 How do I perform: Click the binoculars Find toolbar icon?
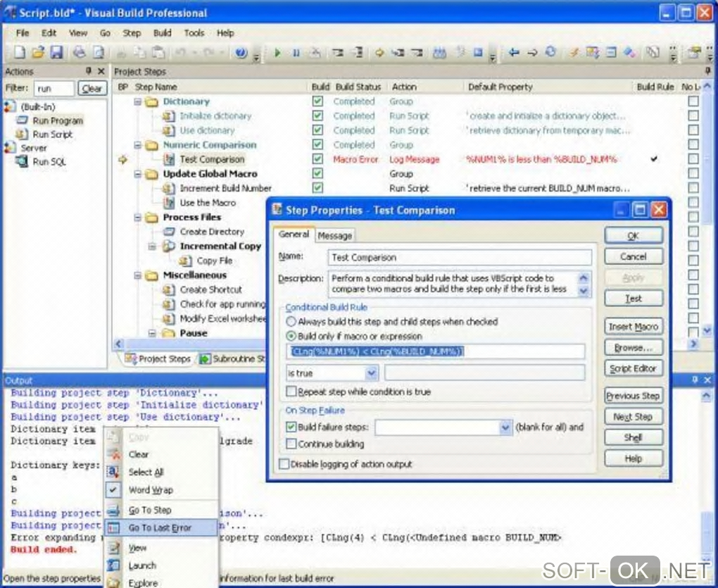439,53
